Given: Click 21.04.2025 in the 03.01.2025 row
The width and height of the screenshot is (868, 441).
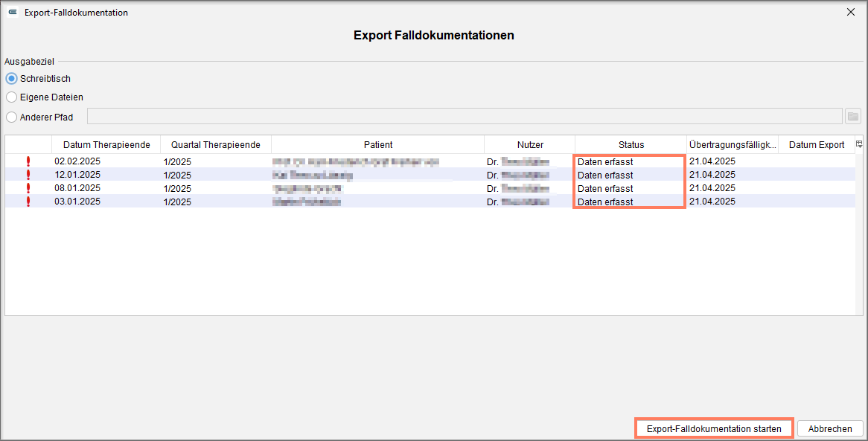Looking at the screenshot, I should pyautogui.click(x=712, y=202).
